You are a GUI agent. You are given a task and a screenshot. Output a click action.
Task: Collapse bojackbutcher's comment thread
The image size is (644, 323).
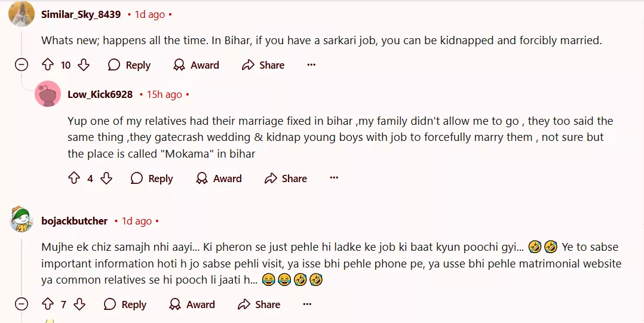(22, 304)
